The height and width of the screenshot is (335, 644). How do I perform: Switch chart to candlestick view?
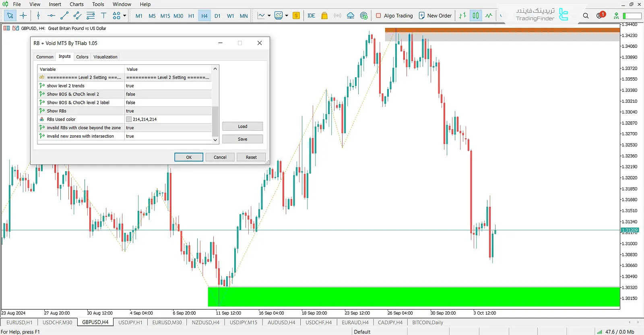pos(476,16)
